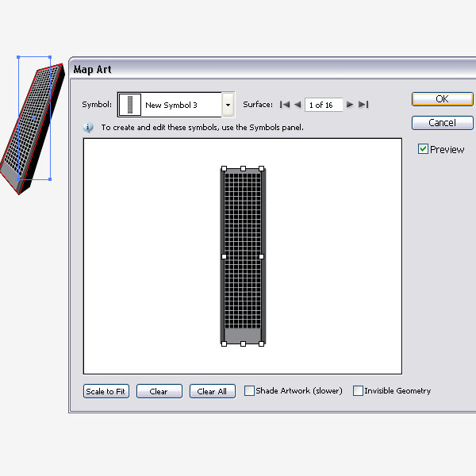Click the bottom-center handle of mapped art
Image resolution: width=476 pixels, height=476 pixels.
(x=243, y=344)
